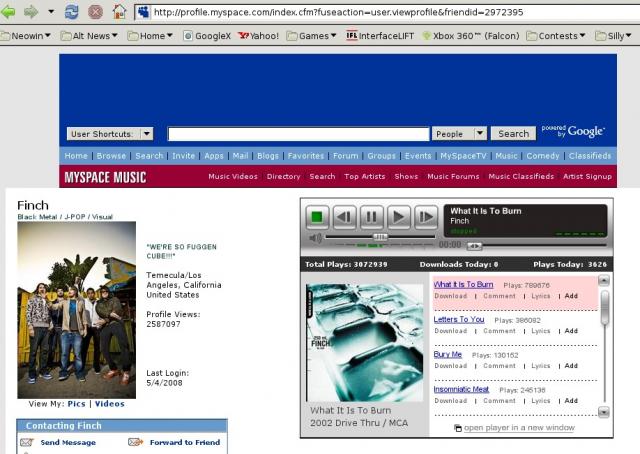
Task: Click the MySpace search text field
Action: pyautogui.click(x=298, y=134)
